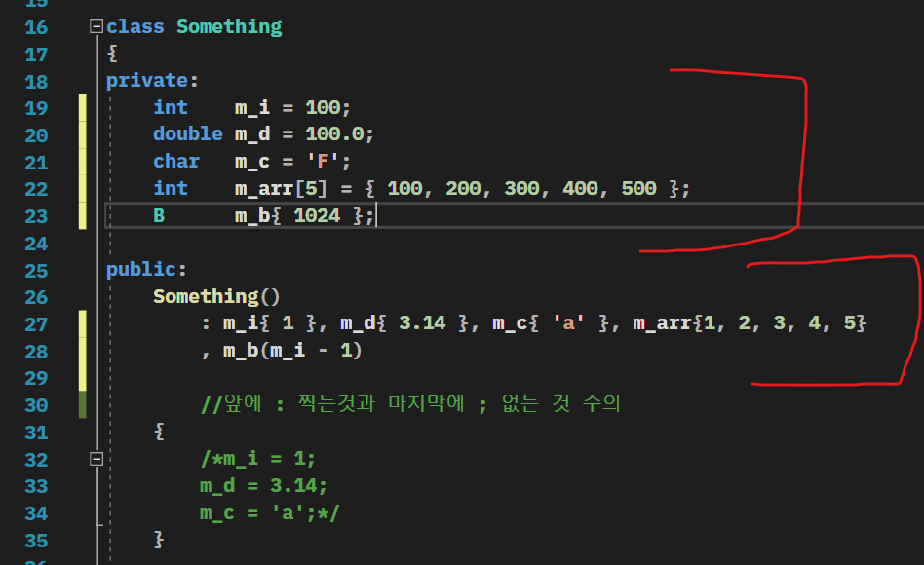Click m_c{ 'a' } in initializer list

coord(551,323)
